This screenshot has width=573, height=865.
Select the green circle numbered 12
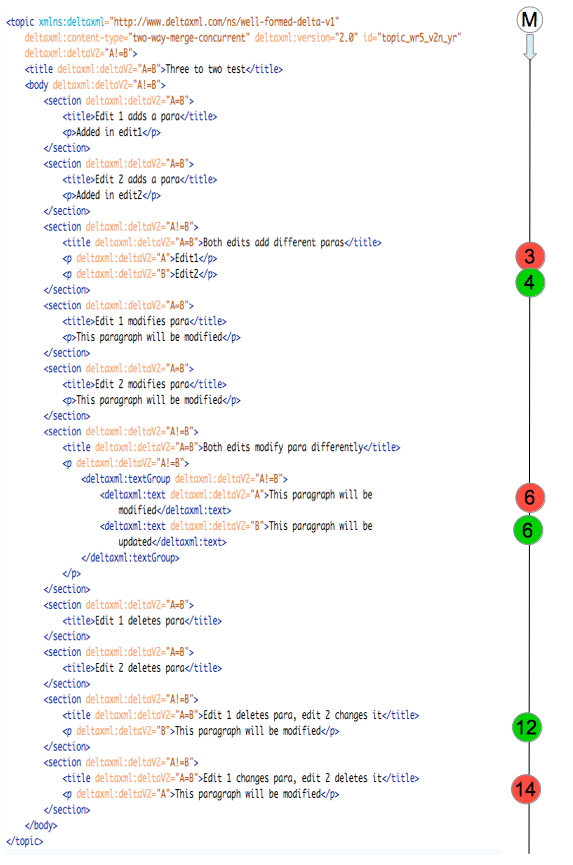527,727
